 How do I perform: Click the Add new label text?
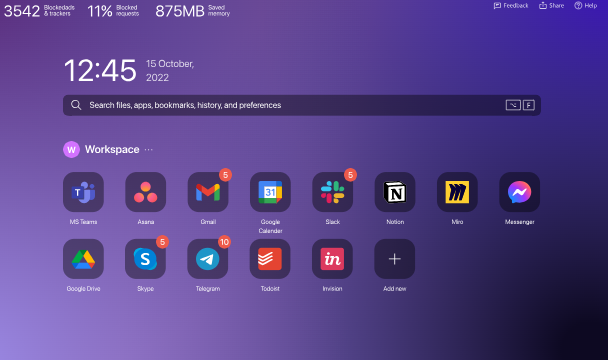click(395, 289)
